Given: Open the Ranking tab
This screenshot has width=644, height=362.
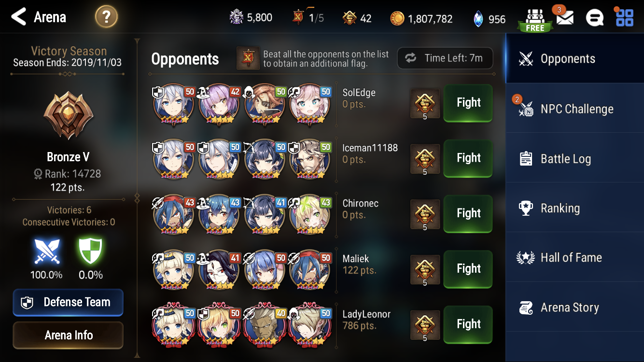Looking at the screenshot, I should click(x=574, y=208).
